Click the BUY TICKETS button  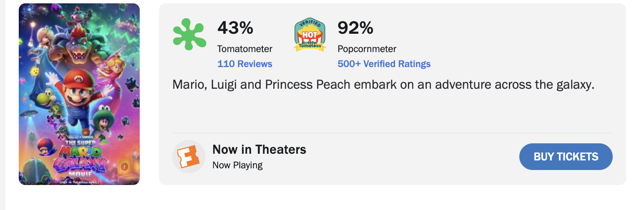(x=566, y=157)
